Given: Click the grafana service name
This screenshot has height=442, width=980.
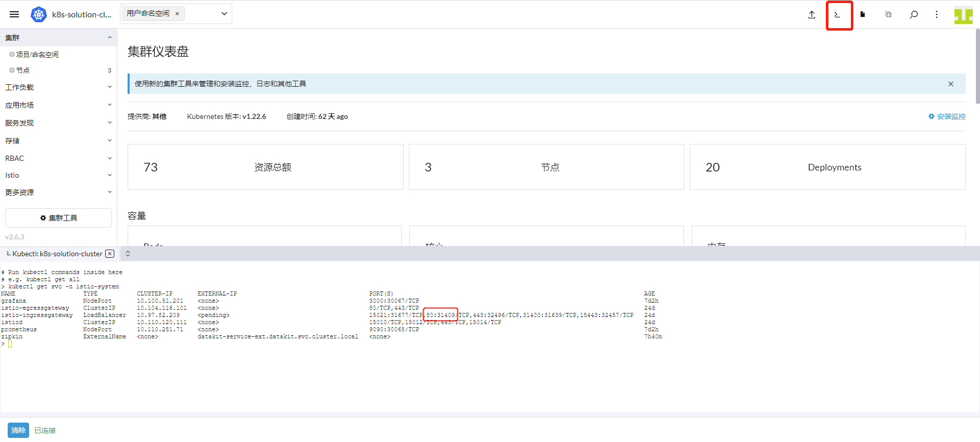Looking at the screenshot, I should [x=13, y=301].
